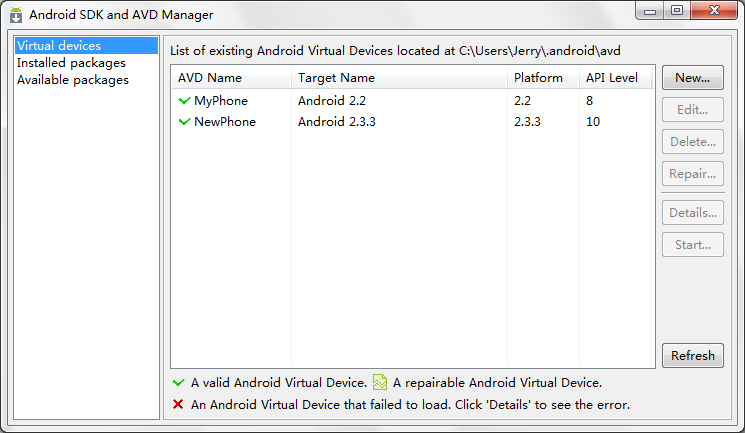Click the API Level column header
This screenshot has height=433, width=745.
611,77
